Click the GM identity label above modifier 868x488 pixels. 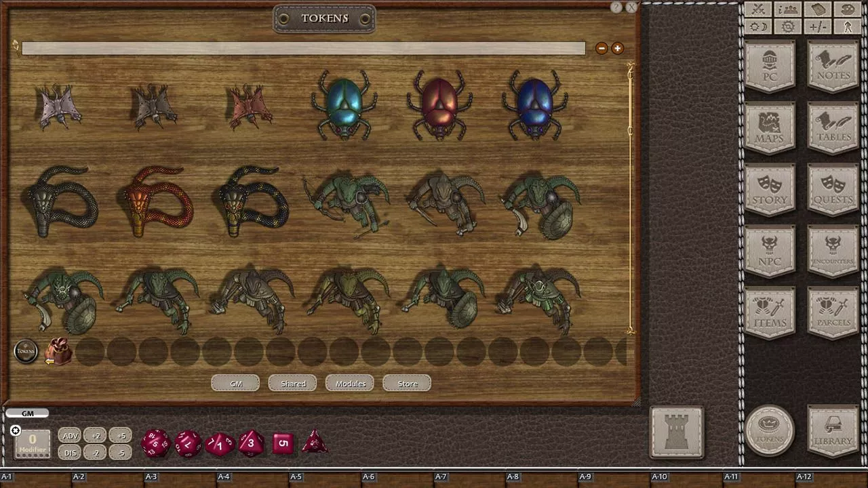click(x=27, y=413)
